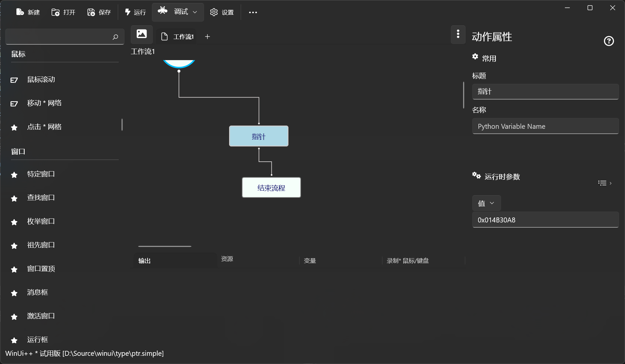625x364 pixels.
Task: Add a new workflow tab
Action: [207, 37]
